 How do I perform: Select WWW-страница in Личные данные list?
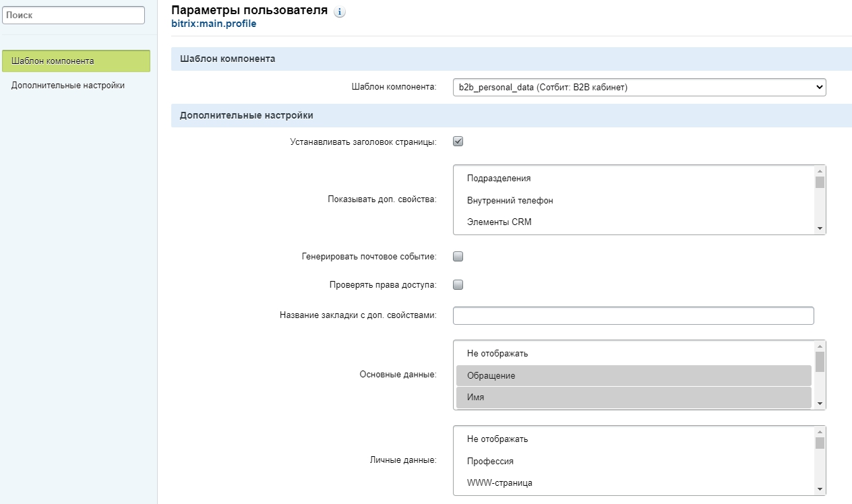point(634,482)
